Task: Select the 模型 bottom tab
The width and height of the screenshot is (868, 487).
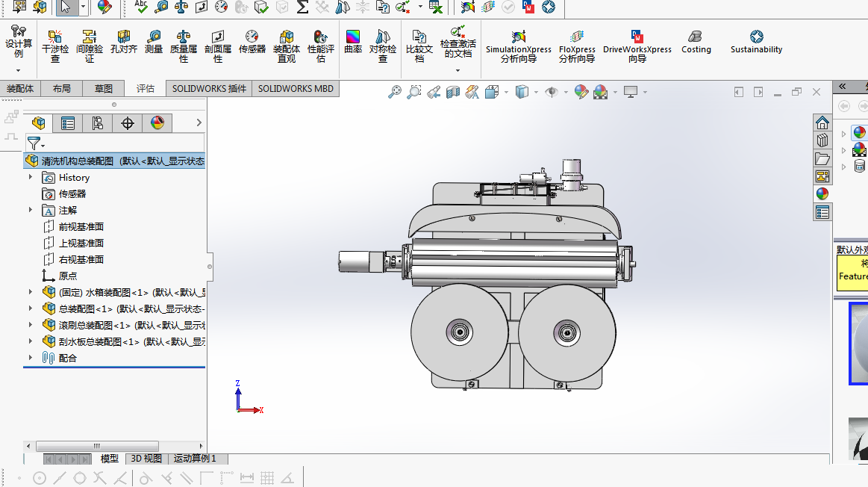Action: pyautogui.click(x=109, y=459)
